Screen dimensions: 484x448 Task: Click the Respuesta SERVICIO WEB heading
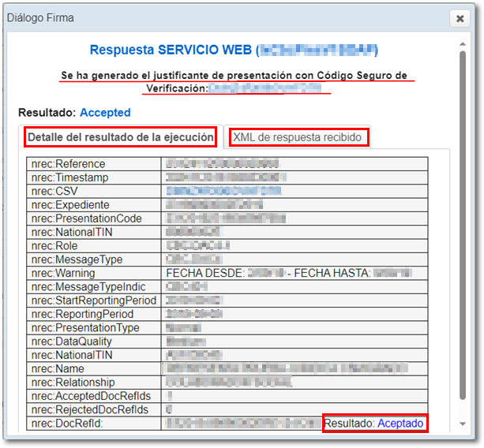[172, 50]
